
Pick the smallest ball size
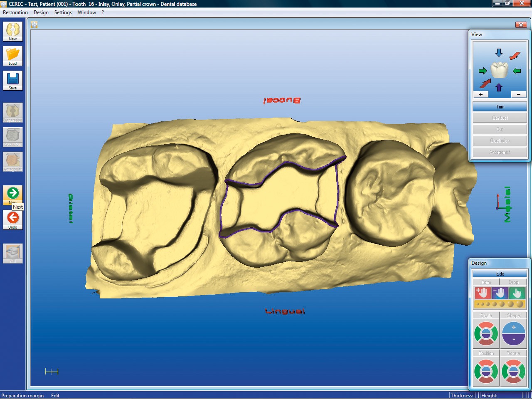[x=477, y=304]
